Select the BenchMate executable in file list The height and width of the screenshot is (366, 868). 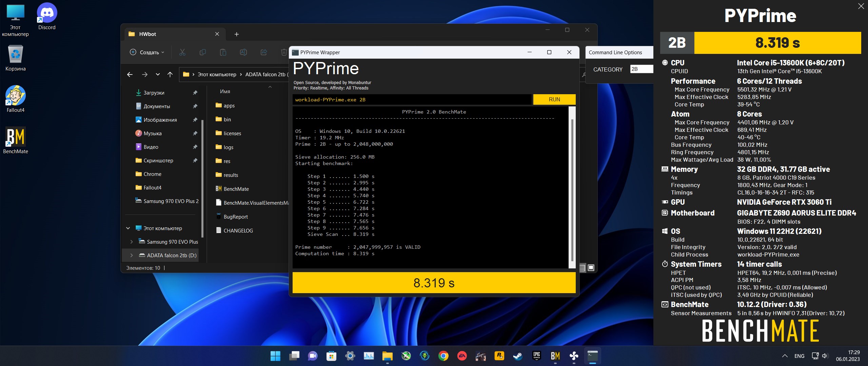click(x=233, y=189)
